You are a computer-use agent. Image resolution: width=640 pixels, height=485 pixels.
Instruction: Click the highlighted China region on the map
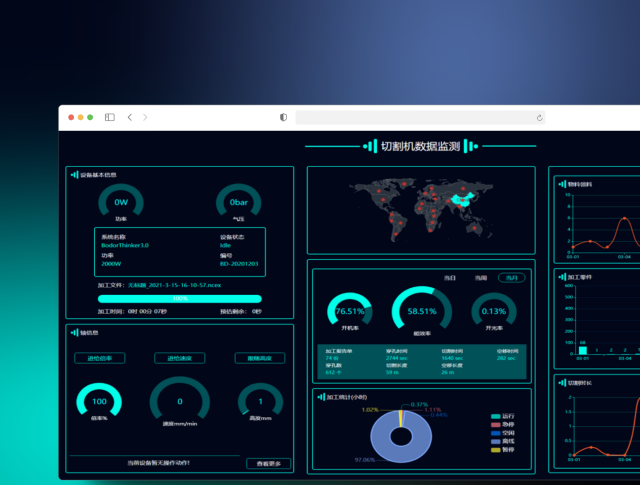pos(462,200)
